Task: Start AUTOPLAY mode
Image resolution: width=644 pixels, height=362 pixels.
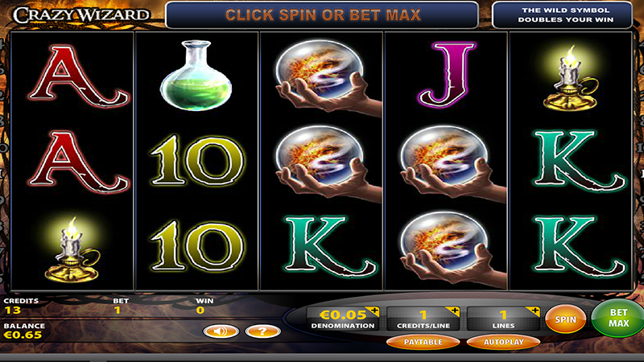Action: (504, 342)
